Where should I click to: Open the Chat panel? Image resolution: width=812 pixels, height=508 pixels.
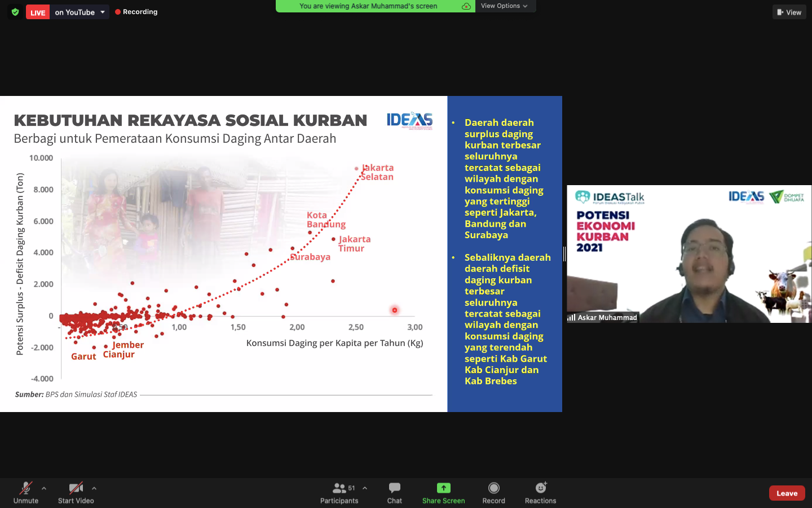[395, 488]
